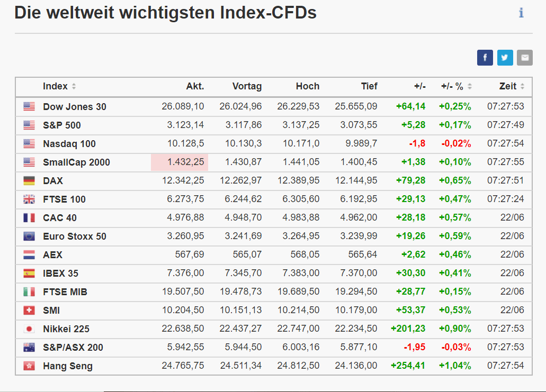This screenshot has height=392, width=546.
Task: Click the Akt. column header
Action: pos(195,86)
